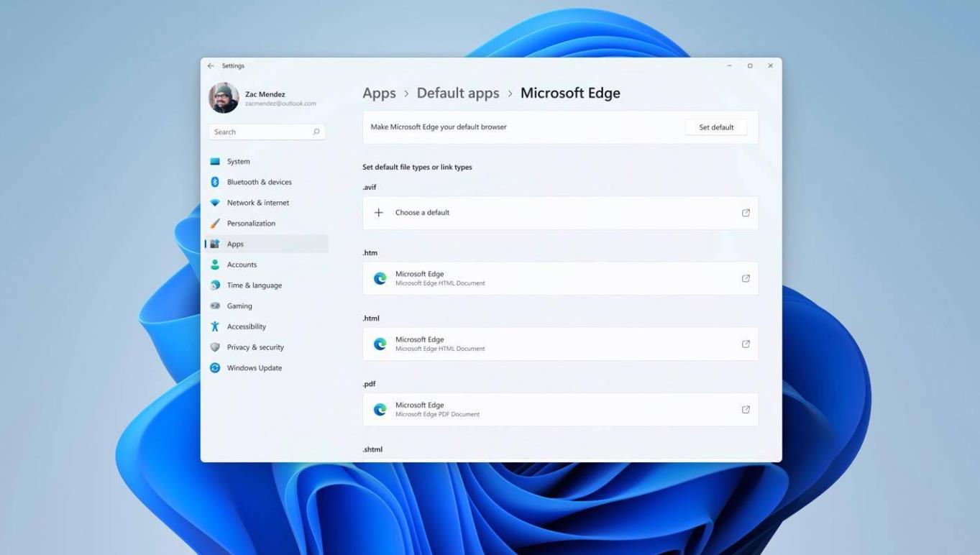
Task: Click Edge logo in .htm row
Action: pyautogui.click(x=380, y=278)
